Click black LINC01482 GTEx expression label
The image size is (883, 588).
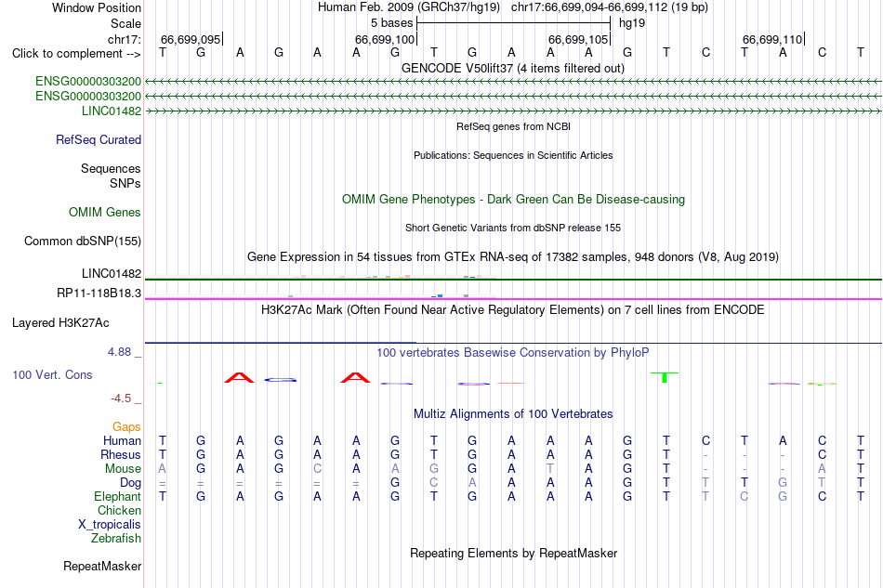(x=112, y=273)
